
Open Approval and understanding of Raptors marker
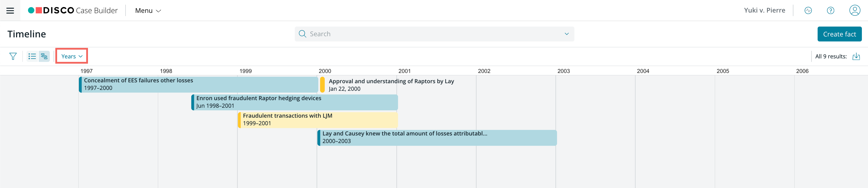coord(387,85)
